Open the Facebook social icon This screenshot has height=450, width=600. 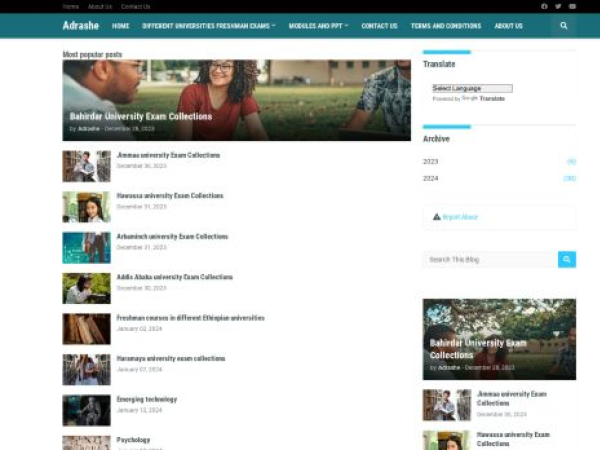[544, 6]
